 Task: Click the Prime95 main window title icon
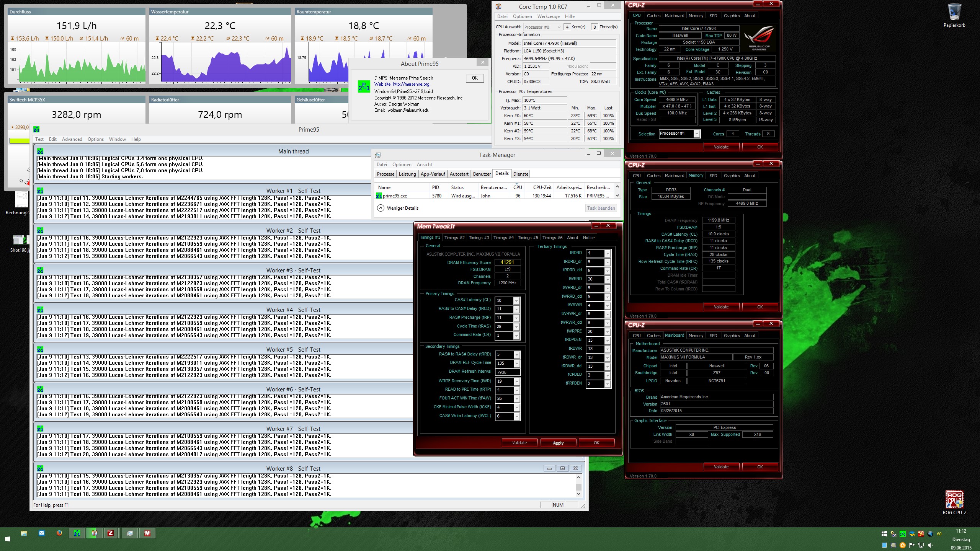coord(36,129)
